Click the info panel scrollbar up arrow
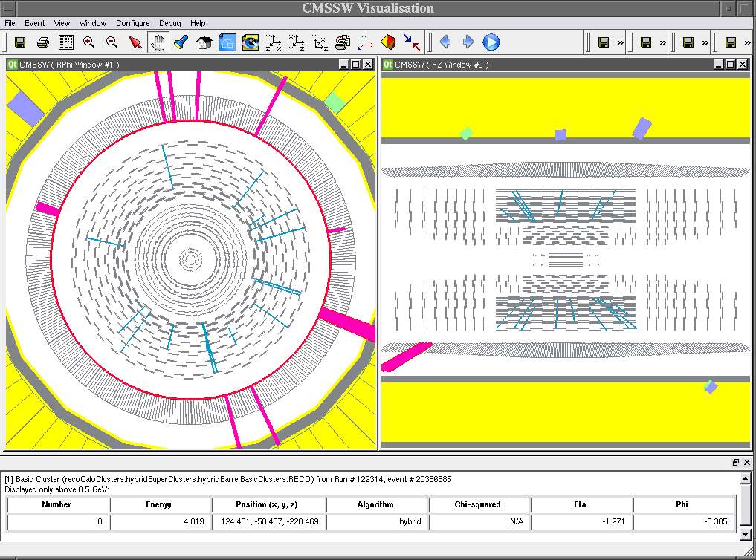This screenshot has width=756, height=560. tap(745, 478)
